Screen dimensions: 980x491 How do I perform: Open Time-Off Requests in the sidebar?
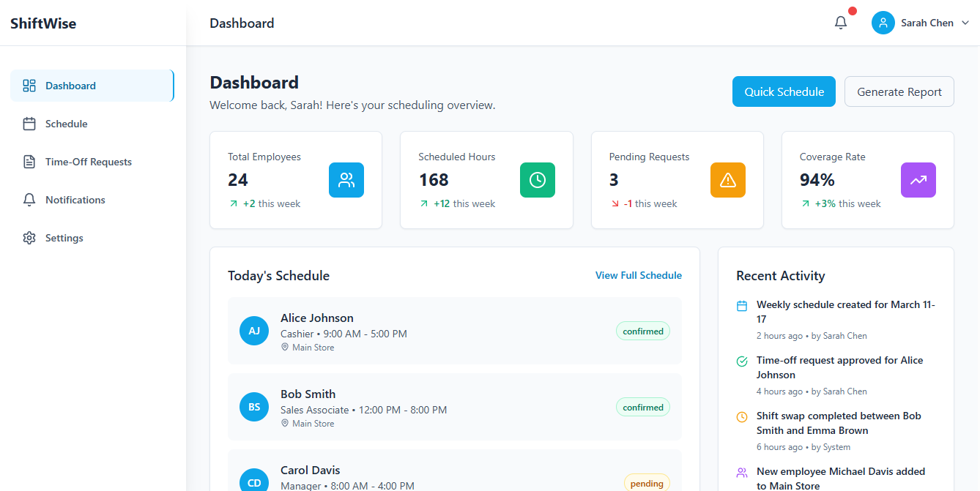(92, 162)
